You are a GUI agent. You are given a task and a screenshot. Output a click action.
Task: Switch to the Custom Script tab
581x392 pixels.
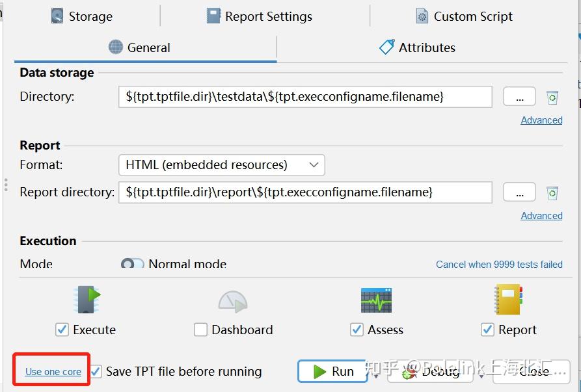[465, 16]
